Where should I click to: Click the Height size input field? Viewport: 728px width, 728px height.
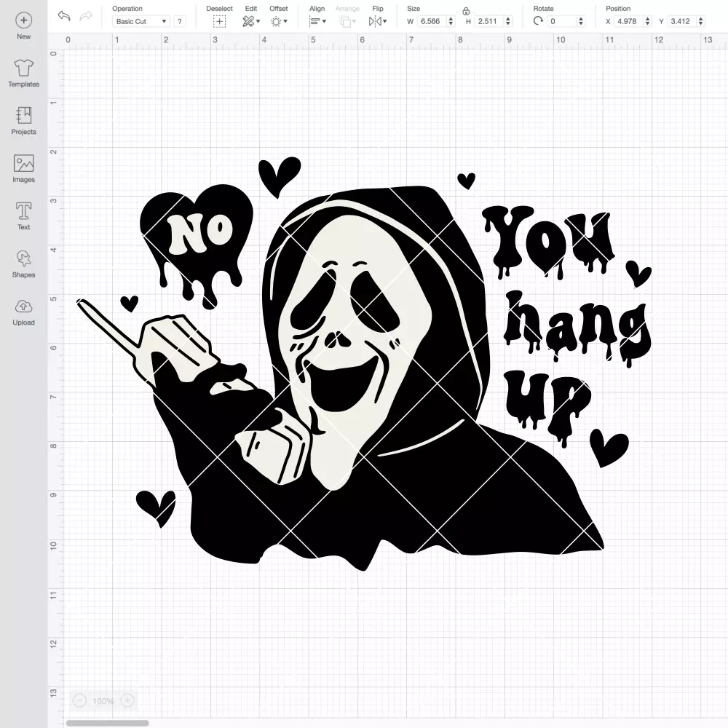click(489, 21)
